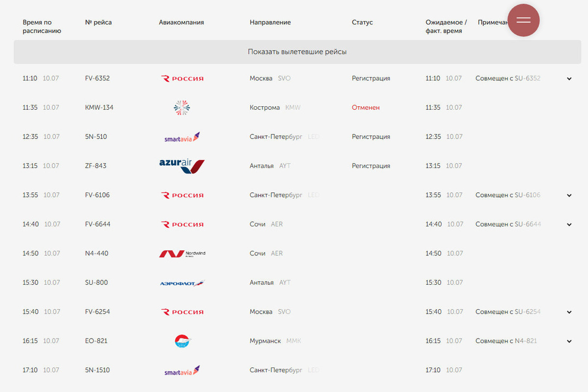This screenshot has height=392, width=588.
Task: Click the Aeroflot logo for flight SU-800
Action: point(182,283)
